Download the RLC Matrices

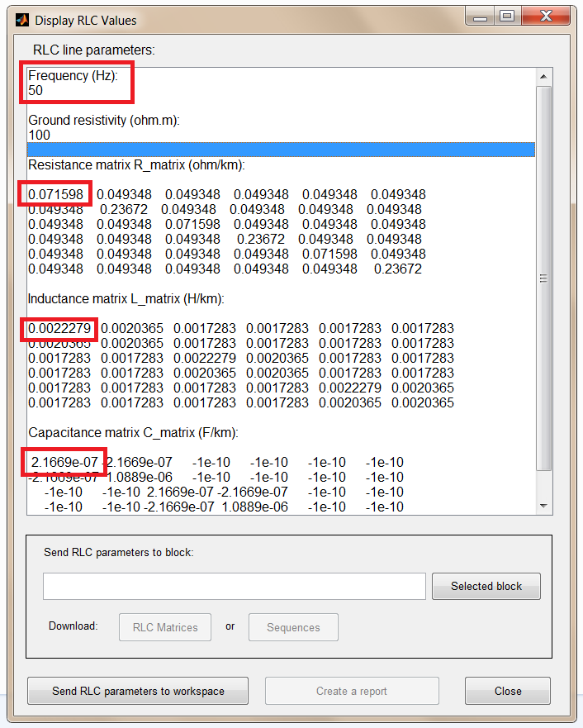tap(165, 627)
